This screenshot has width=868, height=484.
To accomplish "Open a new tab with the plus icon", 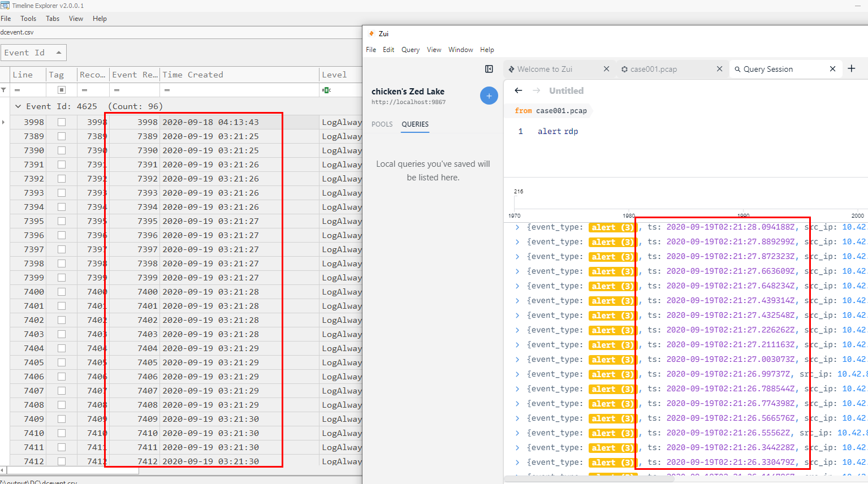I will point(852,69).
